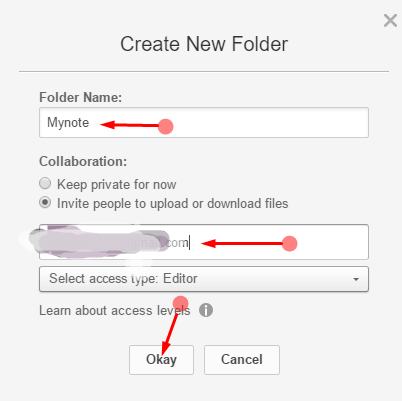
Task: Click the info icon beside access levels
Action: (x=206, y=310)
